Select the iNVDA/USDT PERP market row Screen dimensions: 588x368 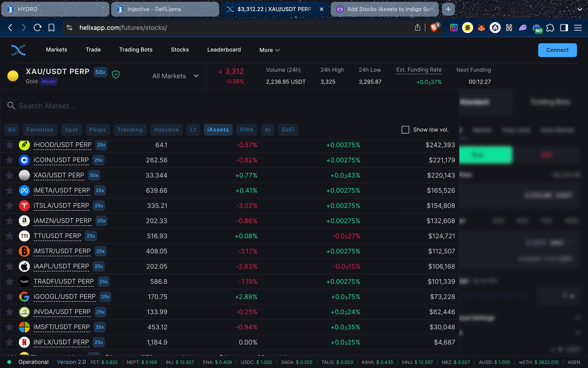click(230, 312)
